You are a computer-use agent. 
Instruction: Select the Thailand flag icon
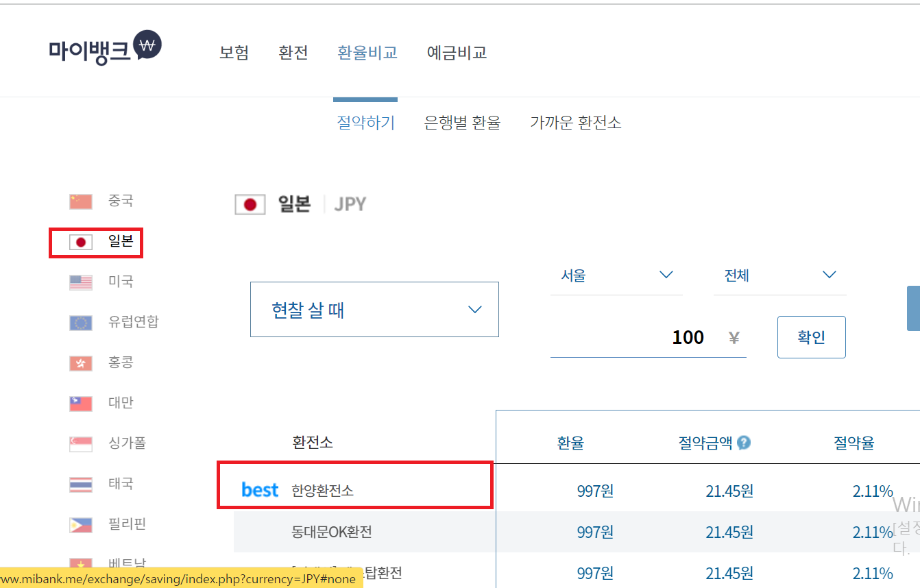(81, 485)
